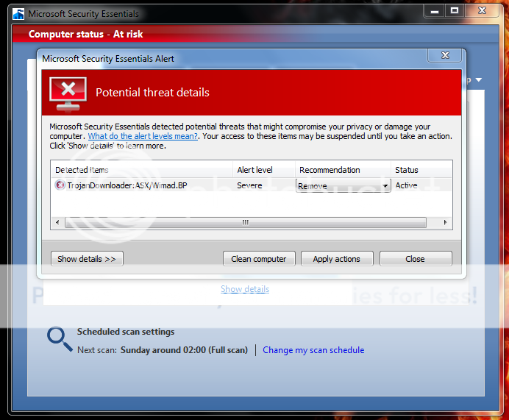Click the scheduled scan magnifier icon

coord(60,338)
